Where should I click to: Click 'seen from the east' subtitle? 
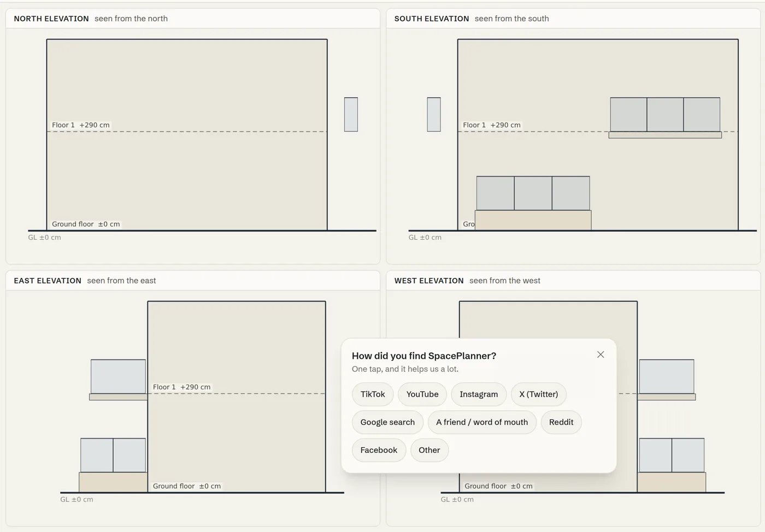[x=121, y=281]
